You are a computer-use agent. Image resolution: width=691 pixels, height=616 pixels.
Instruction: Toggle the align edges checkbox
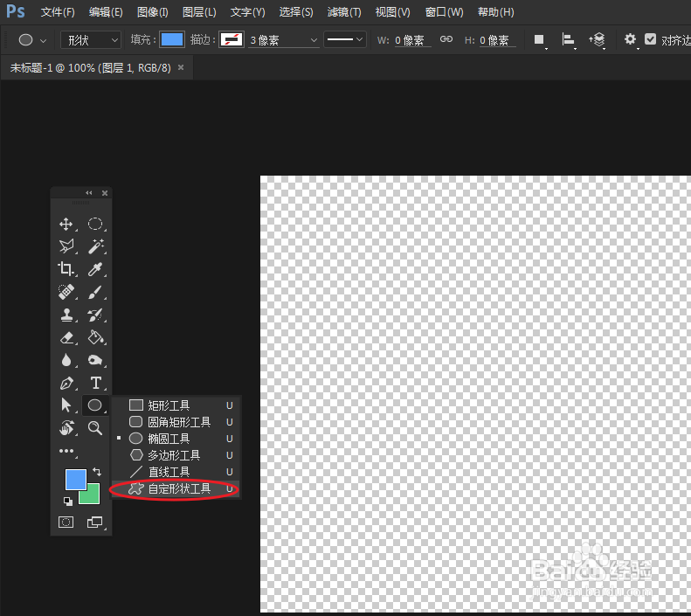tap(651, 39)
